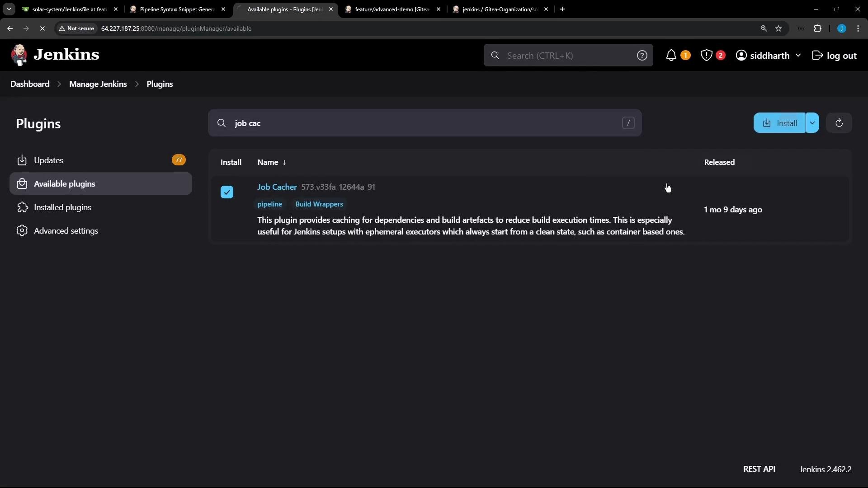The image size is (868, 488).
Task: Click the Install column header
Action: coord(231,162)
